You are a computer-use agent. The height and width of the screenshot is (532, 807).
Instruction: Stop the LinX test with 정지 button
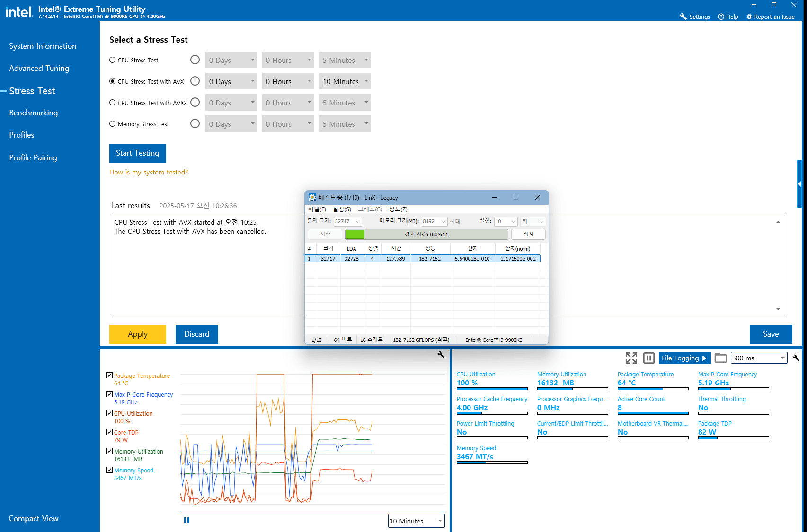click(x=528, y=234)
